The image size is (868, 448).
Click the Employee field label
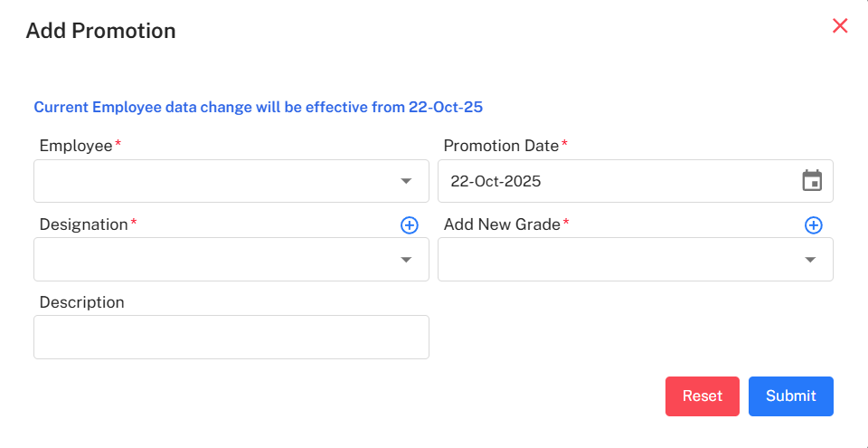click(76, 146)
